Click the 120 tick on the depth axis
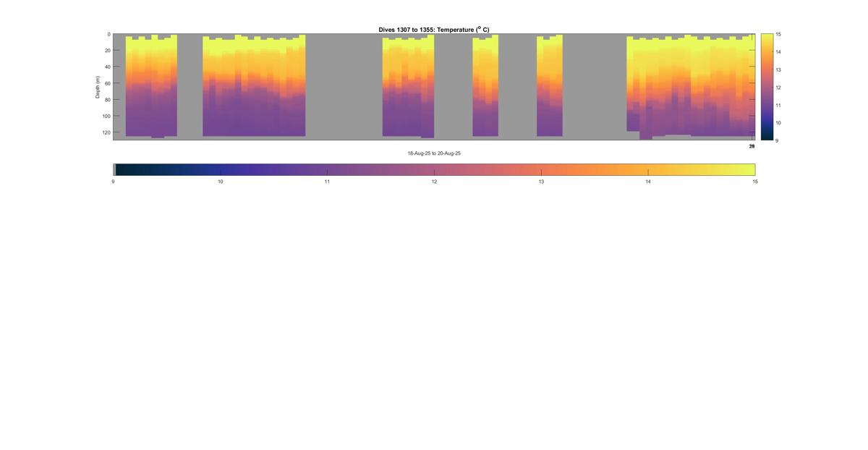Image resolution: width=868 pixels, height=450 pixels. coord(106,132)
